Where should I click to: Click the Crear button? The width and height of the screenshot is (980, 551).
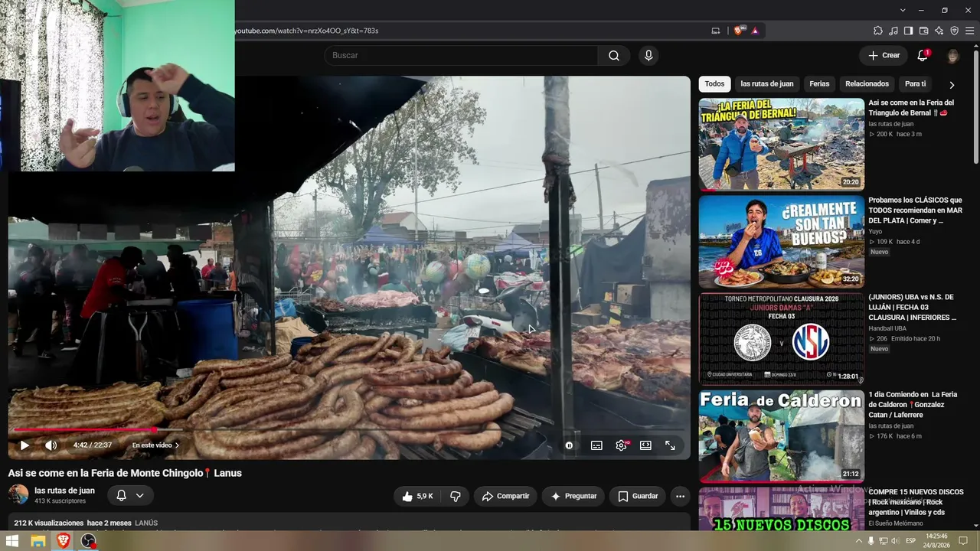pyautogui.click(x=884, y=55)
